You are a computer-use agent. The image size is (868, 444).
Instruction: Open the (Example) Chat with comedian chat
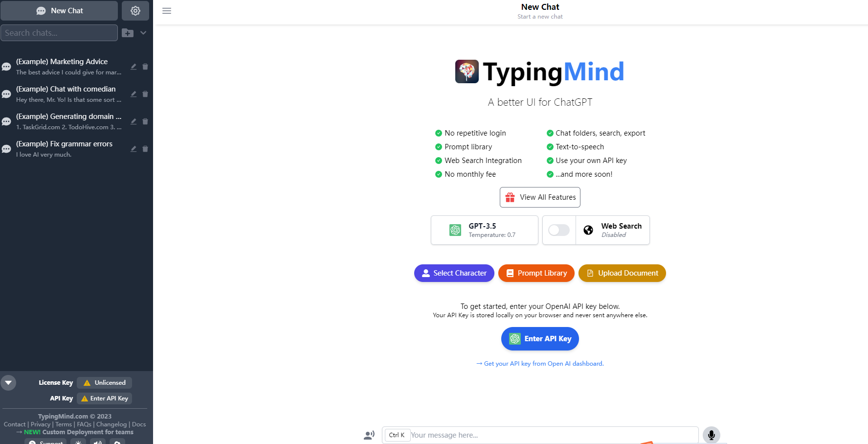[68, 94]
